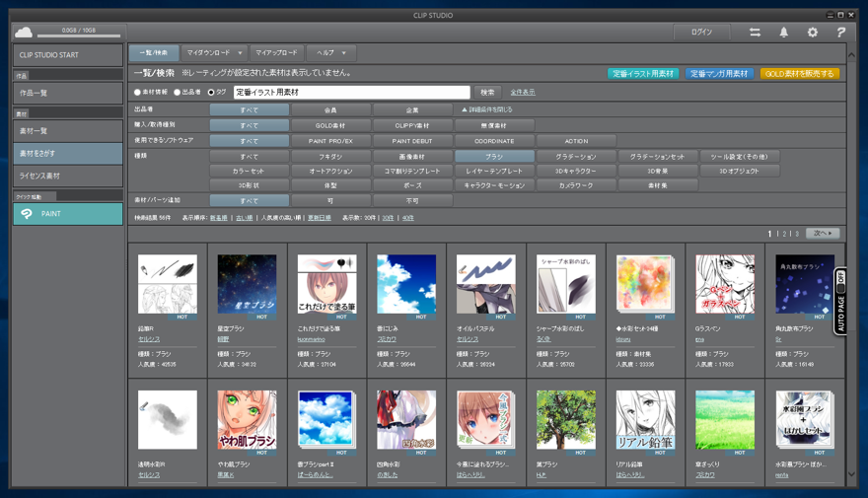868x498 pixels.
Task: Open 素材一覧 in the sidebar
Action: pos(67,131)
